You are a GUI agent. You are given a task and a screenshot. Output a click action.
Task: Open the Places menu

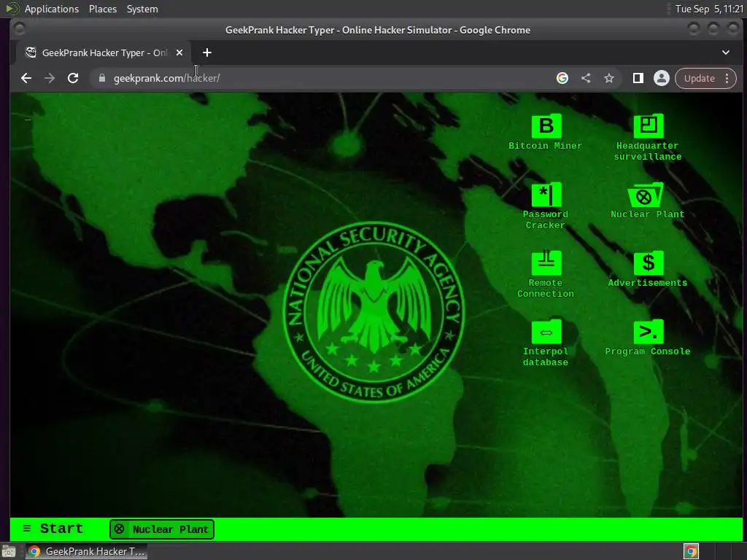coord(102,9)
